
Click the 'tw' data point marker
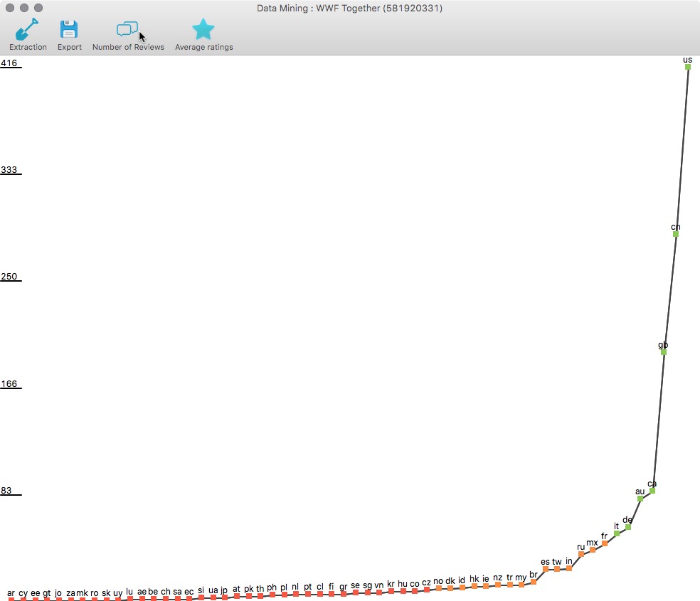[557, 569]
